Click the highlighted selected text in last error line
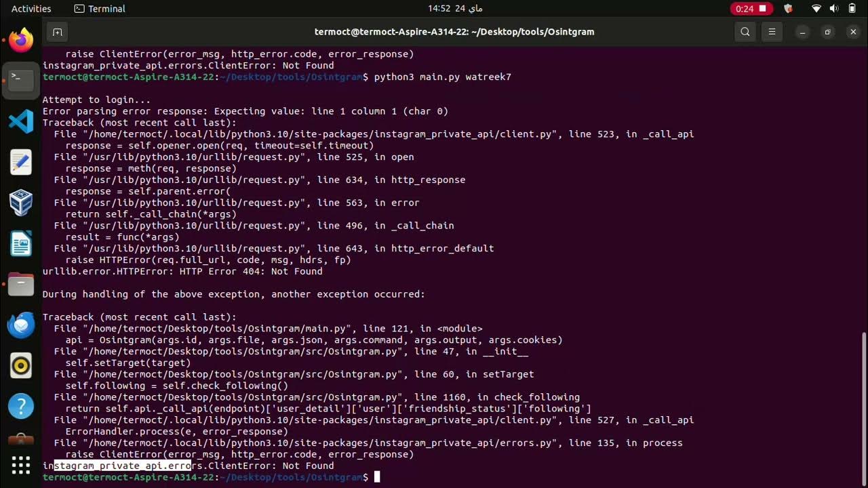Image resolution: width=868 pixels, height=488 pixels. [x=123, y=466]
